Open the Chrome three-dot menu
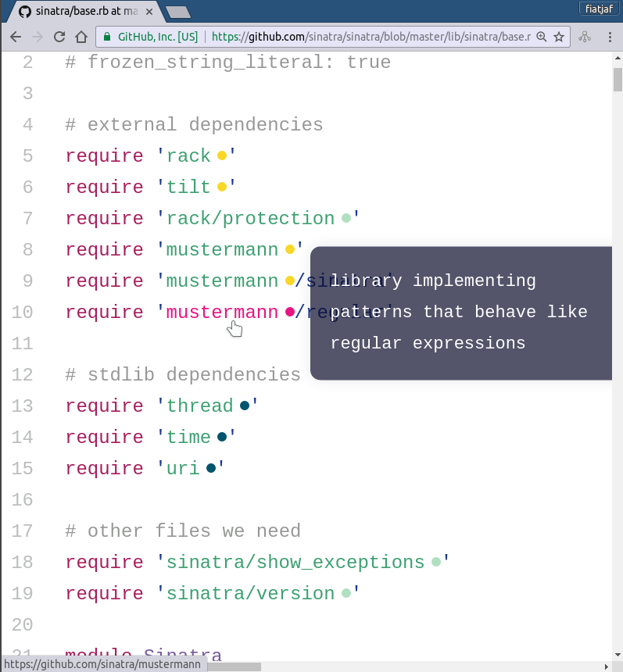623x672 pixels. [610, 37]
